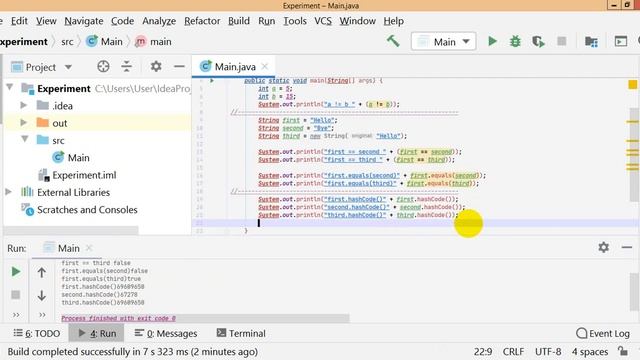Viewport: 640px width, 360px height.
Task: Toggle the read-only lock icon in status bar
Action: pos(622,351)
